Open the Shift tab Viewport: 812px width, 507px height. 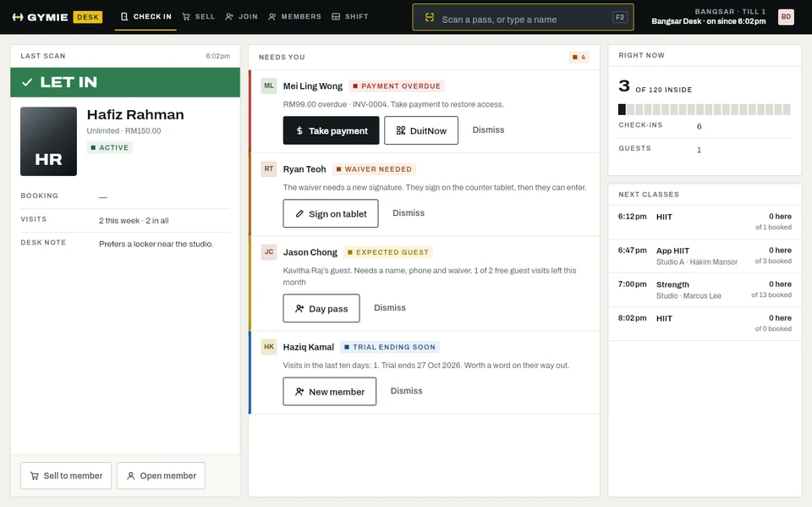[350, 17]
